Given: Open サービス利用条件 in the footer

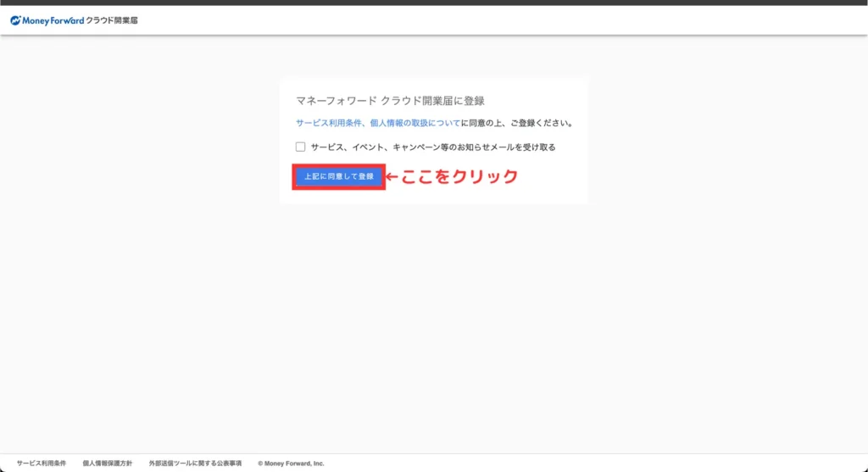Looking at the screenshot, I should (42, 464).
